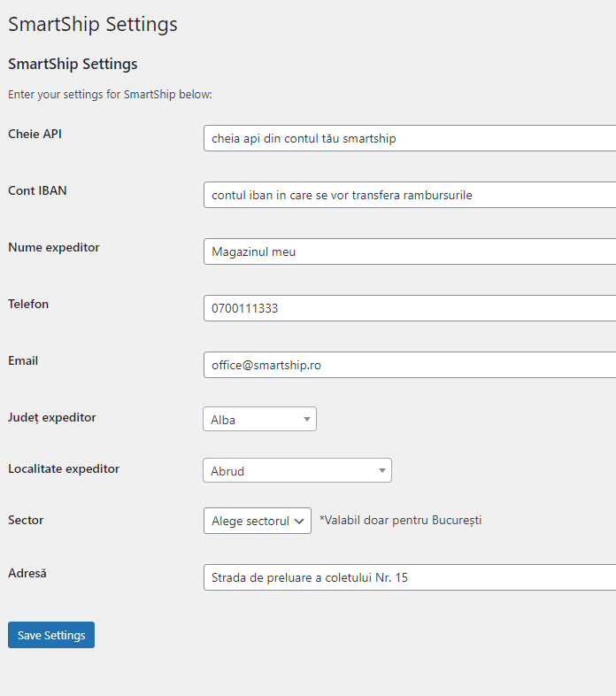Focus the Cont IBAN text box
Viewport: 616px width, 696px height.
pyautogui.click(x=409, y=195)
